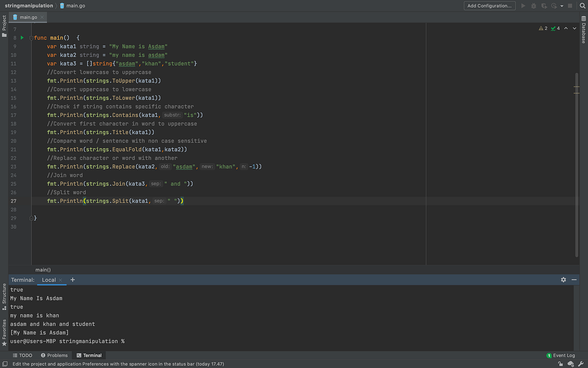Screen dimensions: 588x368
Task: Click the main.go breadcrumb in navigation bar
Action: pyautogui.click(x=72, y=6)
